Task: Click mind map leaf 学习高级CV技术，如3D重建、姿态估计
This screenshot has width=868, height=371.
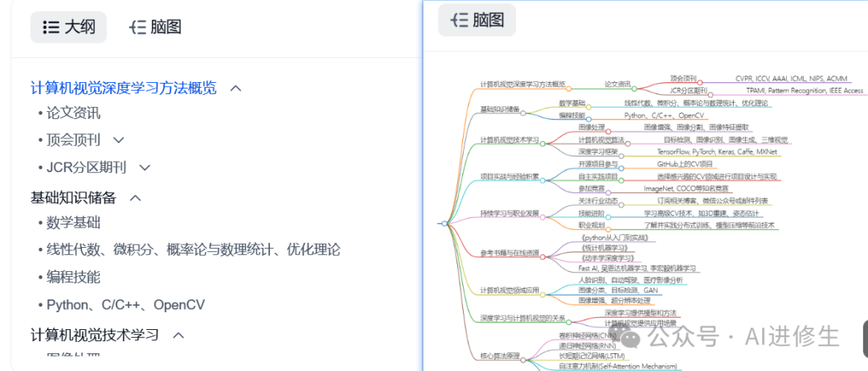Action: pos(702,213)
